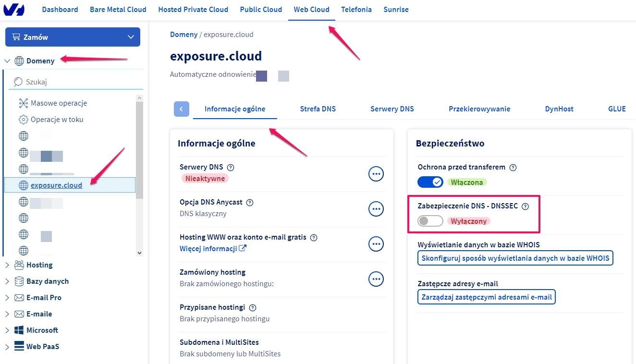Image resolution: width=636 pixels, height=364 pixels.
Task: Toggle the Ochrona przed transferem switch
Action: pyautogui.click(x=430, y=182)
